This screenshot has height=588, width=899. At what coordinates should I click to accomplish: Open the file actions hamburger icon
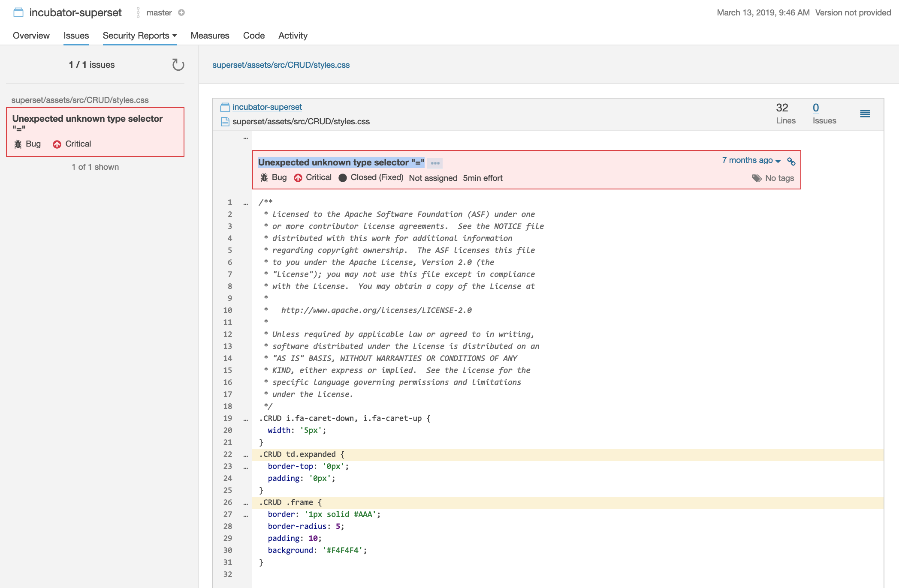coord(865,114)
